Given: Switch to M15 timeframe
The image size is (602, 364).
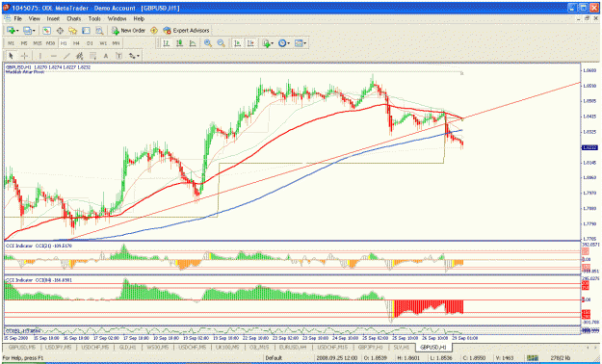Looking at the screenshot, I should coord(38,43).
